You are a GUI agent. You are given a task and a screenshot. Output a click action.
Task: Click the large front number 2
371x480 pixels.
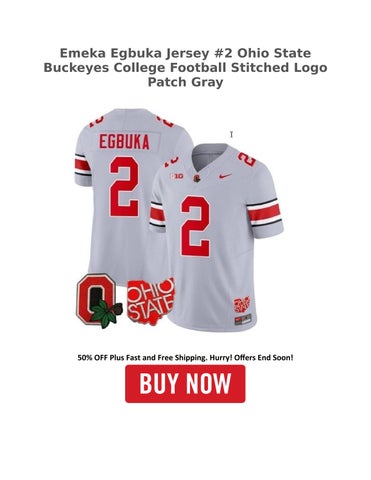coord(196,226)
